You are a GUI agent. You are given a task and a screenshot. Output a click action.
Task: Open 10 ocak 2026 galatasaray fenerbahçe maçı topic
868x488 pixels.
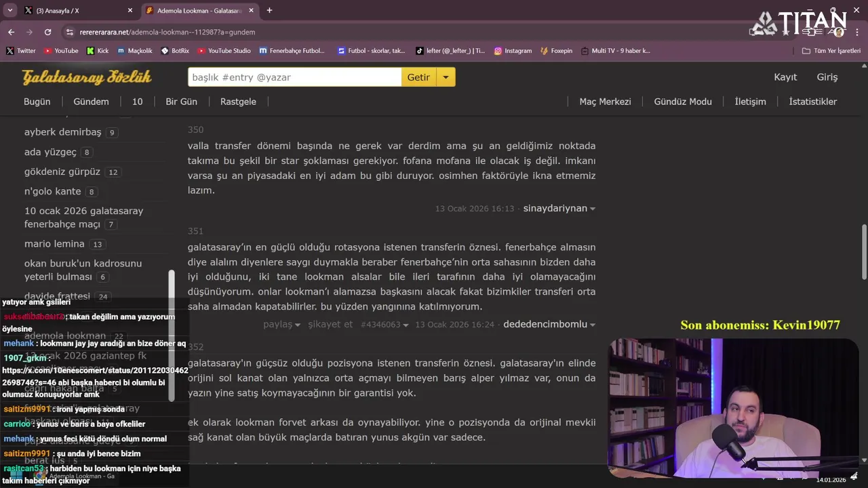(x=83, y=218)
